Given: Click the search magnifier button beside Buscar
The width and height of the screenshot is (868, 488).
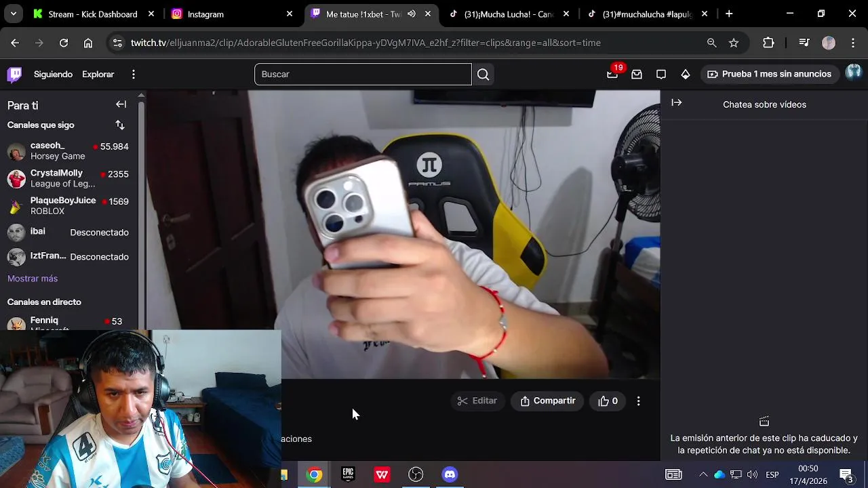Looking at the screenshot, I should coord(483,74).
